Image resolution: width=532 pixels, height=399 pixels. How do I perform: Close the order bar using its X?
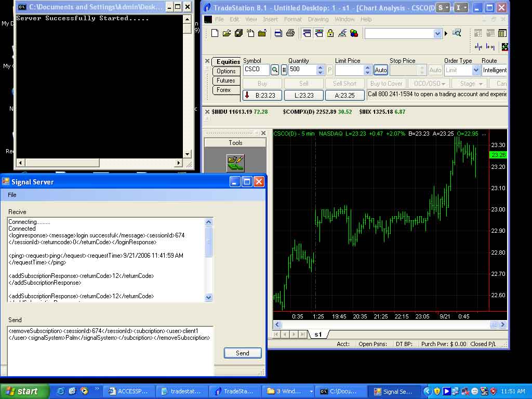[207, 61]
